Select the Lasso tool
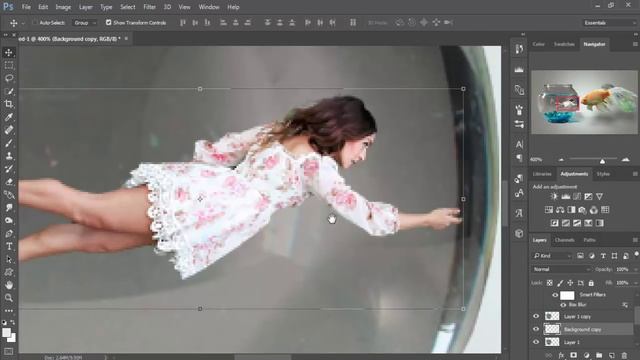 click(9, 78)
